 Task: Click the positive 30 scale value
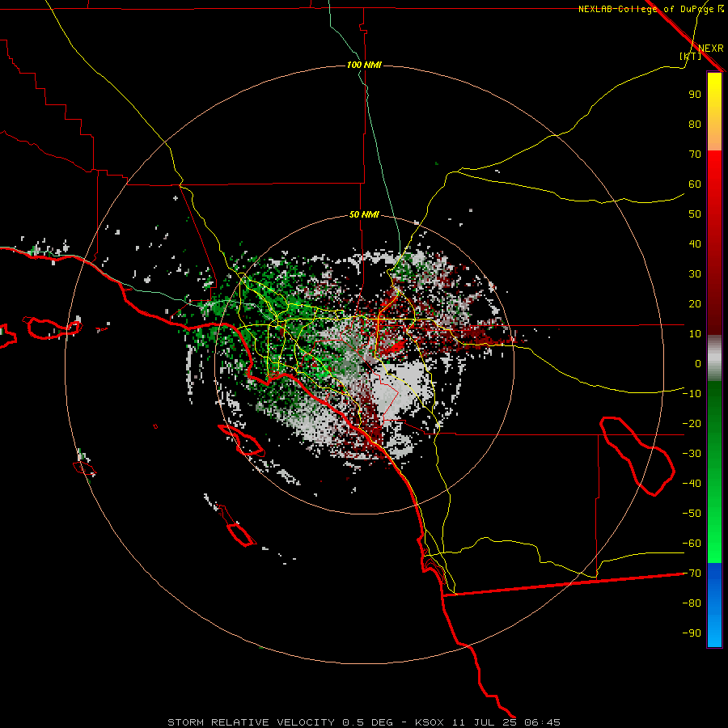[695, 274]
